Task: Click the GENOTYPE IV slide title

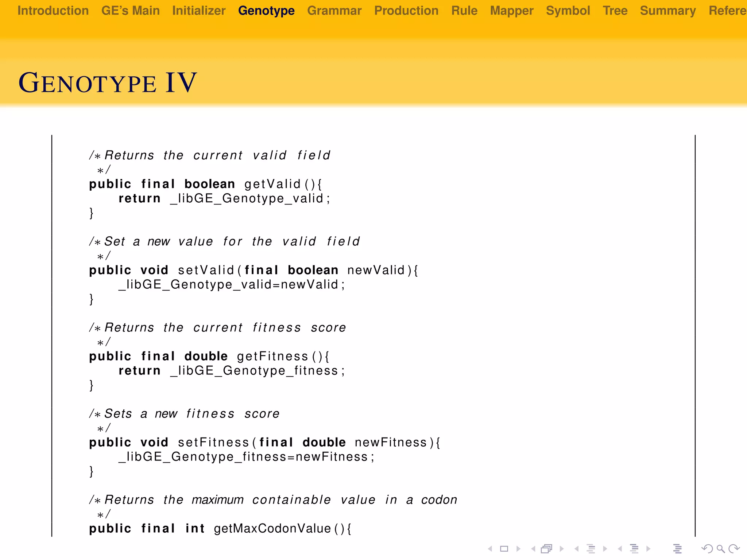Action: (108, 82)
